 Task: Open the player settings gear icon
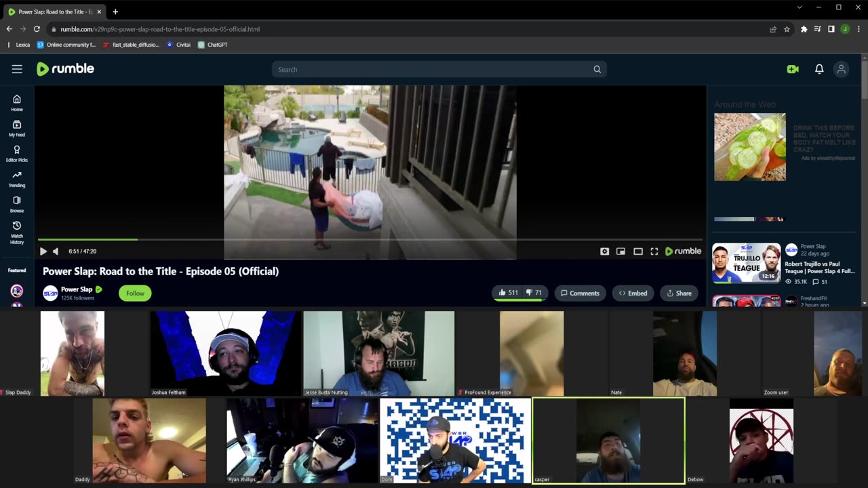click(x=604, y=251)
